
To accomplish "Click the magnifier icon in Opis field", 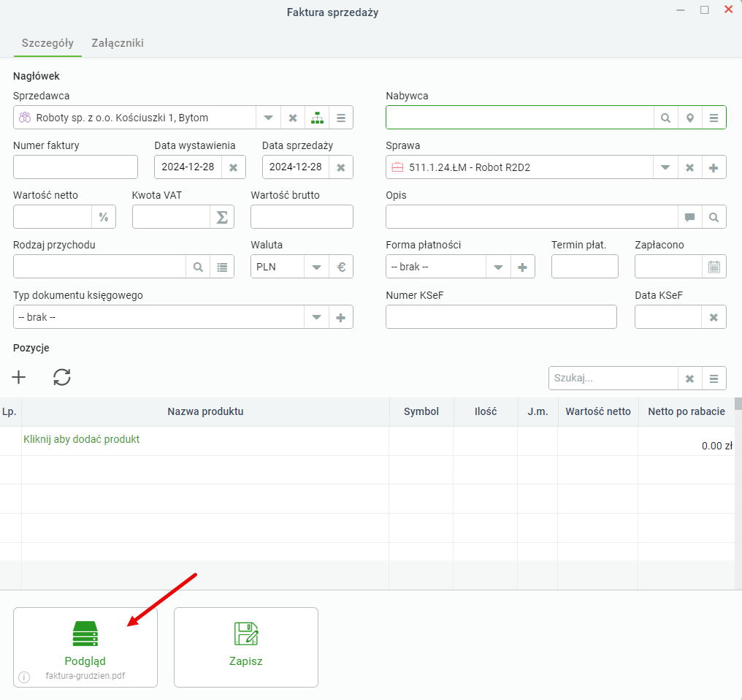I will [714, 218].
